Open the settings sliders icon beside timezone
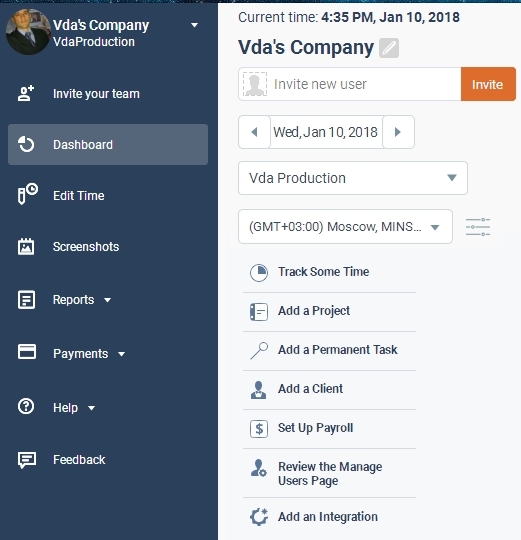Viewport: 521px width, 540px height. click(x=478, y=227)
